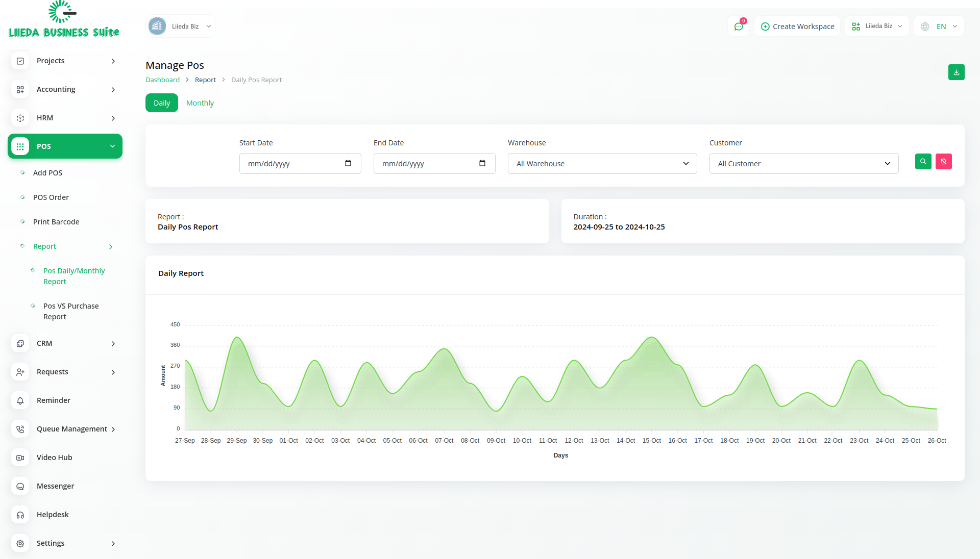Screen dimensions: 980x559
Task: Collapse the POS sidebar menu
Action: 65,146
